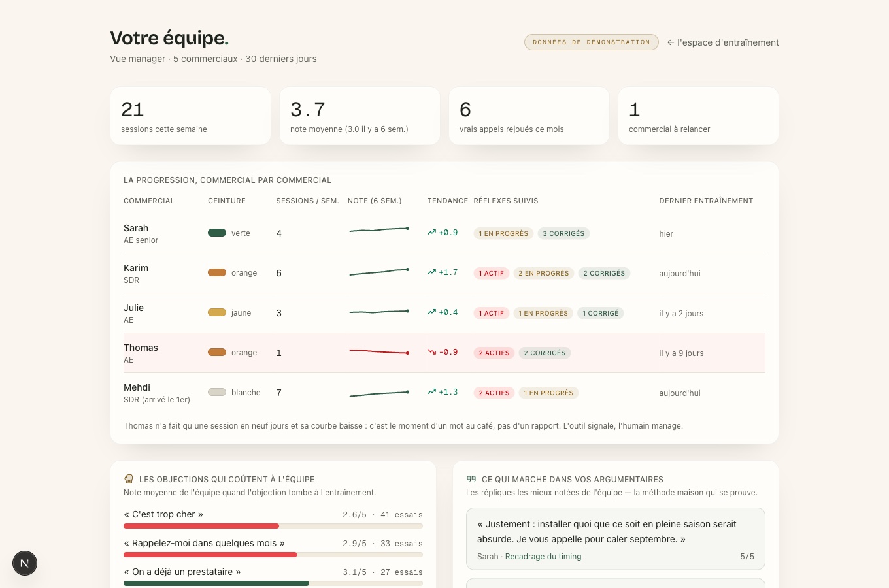Click Karim's upward trend arrow icon
The image size is (889, 588).
coord(431,272)
